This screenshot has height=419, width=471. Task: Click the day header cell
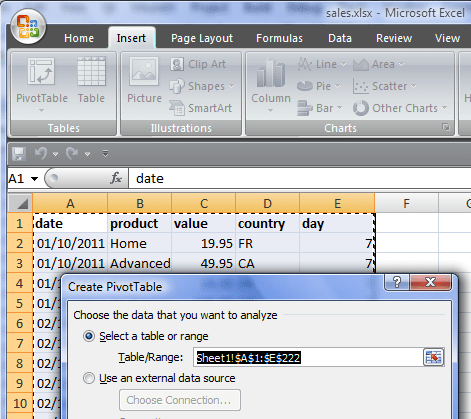pyautogui.click(x=337, y=223)
